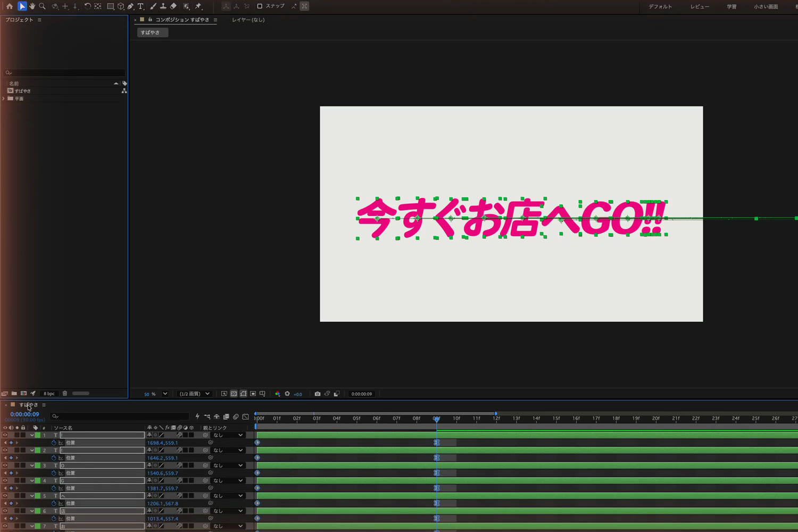Click the position stopwatch for layer 1
The width and height of the screenshot is (798, 532).
pos(54,443)
